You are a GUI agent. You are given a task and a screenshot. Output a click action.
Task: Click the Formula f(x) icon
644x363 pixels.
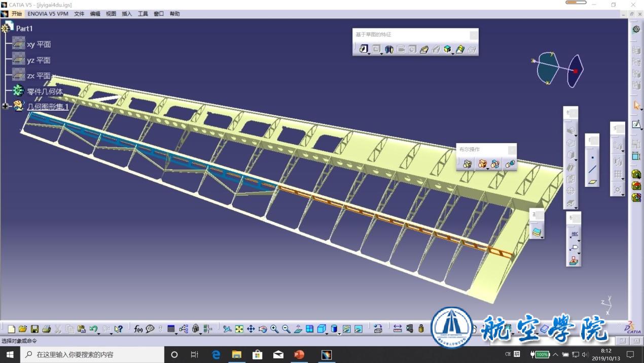coord(138,329)
